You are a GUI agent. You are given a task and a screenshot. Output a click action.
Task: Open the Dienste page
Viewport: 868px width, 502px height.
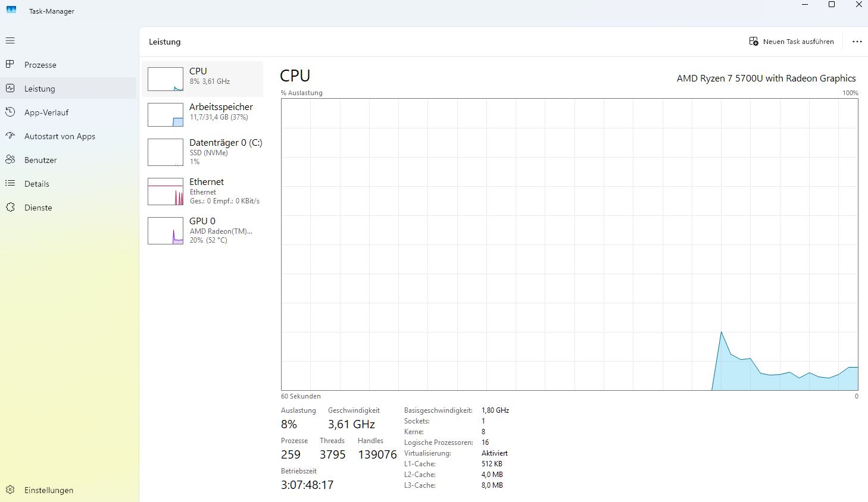[68, 208]
